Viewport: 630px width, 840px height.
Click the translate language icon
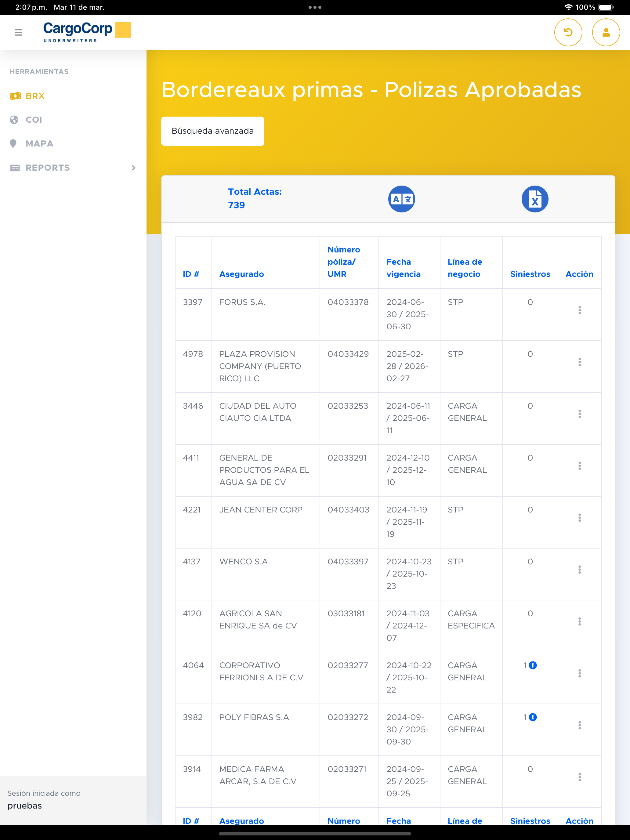[x=401, y=199]
